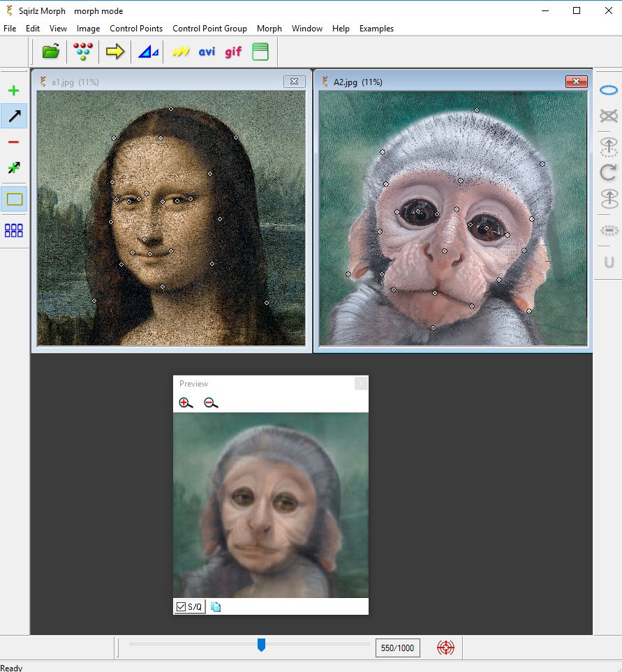The height and width of the screenshot is (672, 622).
Task: Click the morphed face preview image
Action: 270,505
